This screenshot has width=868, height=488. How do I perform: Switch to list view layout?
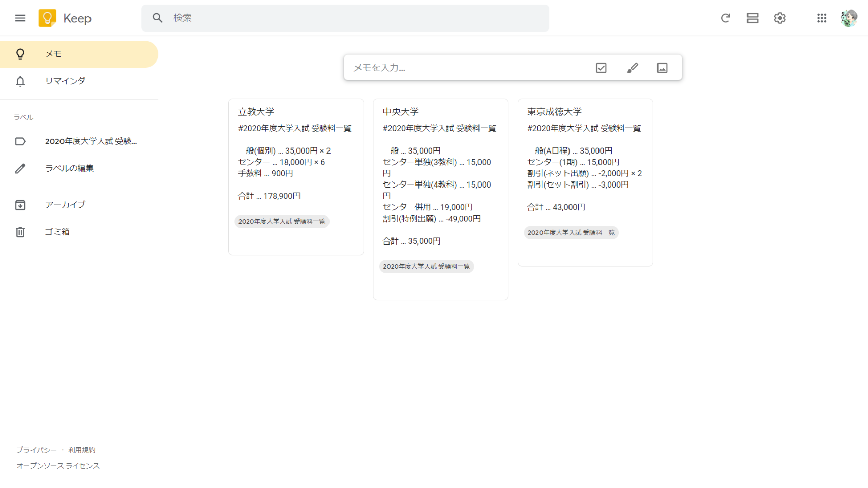coord(753,18)
